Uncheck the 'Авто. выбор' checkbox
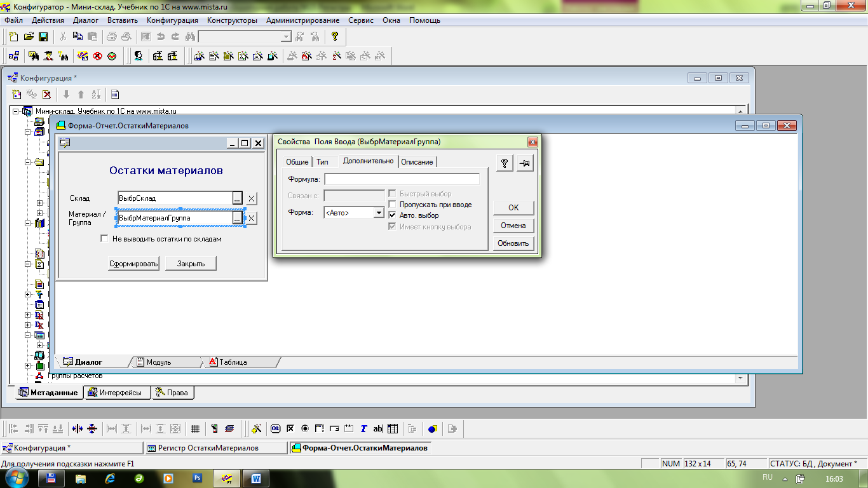Image resolution: width=868 pixels, height=488 pixels. point(392,215)
